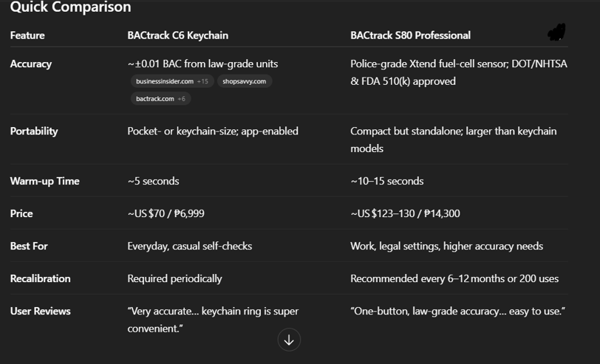Click the scroll-down arrow circle button
The height and width of the screenshot is (364, 600).
289,340
